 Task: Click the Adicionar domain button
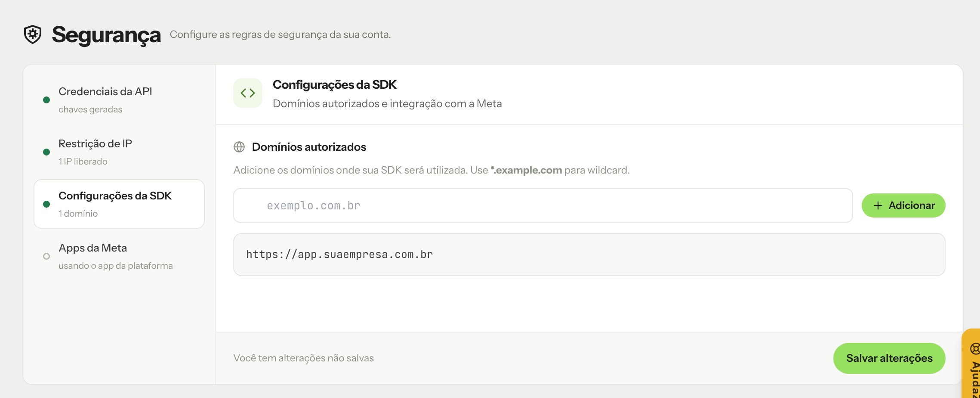903,205
